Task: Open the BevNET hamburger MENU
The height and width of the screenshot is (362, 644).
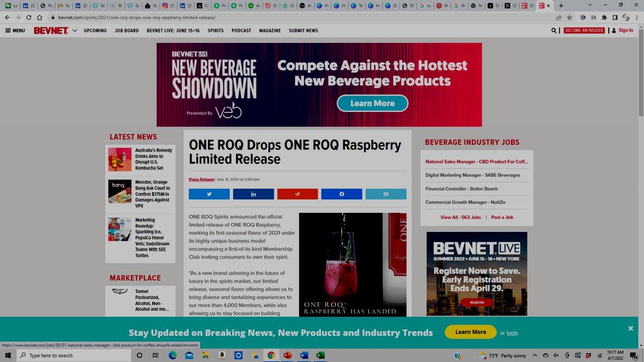Action: point(15,30)
